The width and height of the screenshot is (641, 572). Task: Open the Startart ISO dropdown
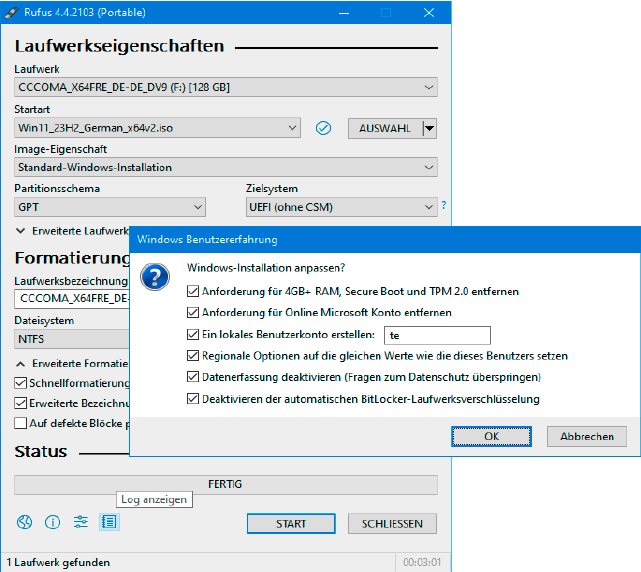pos(157,128)
